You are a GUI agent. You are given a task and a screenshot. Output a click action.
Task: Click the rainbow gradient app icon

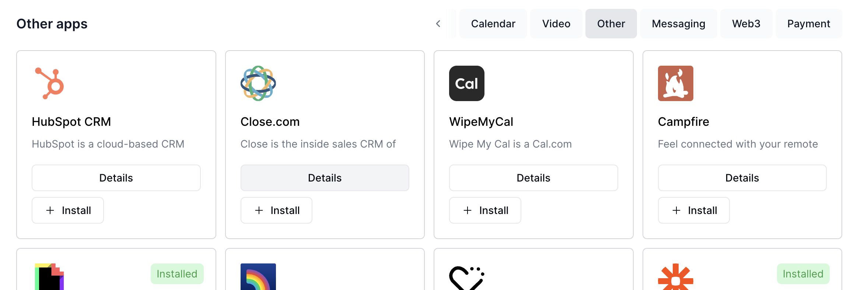(258, 278)
